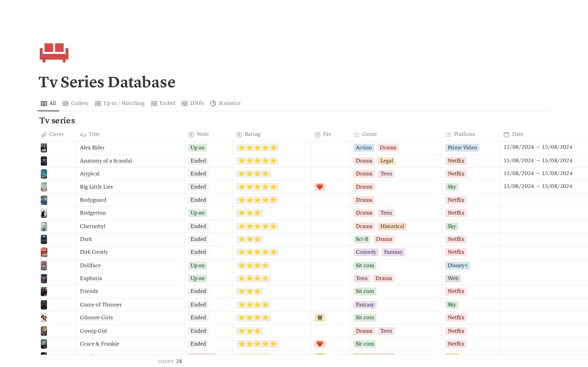This screenshot has height=367, width=588.
Task: Open the Platform cell for Bodyguard
Action: (x=456, y=200)
